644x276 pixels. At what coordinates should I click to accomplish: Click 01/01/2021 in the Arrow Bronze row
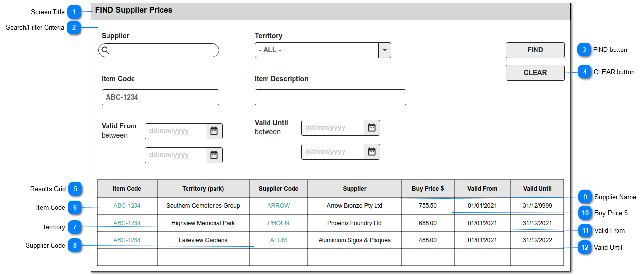click(482, 206)
